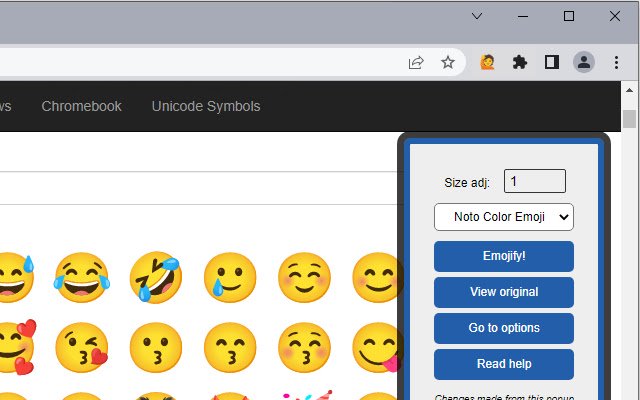
Task: Select the rolling on floor laughing emoji
Action: click(x=156, y=278)
